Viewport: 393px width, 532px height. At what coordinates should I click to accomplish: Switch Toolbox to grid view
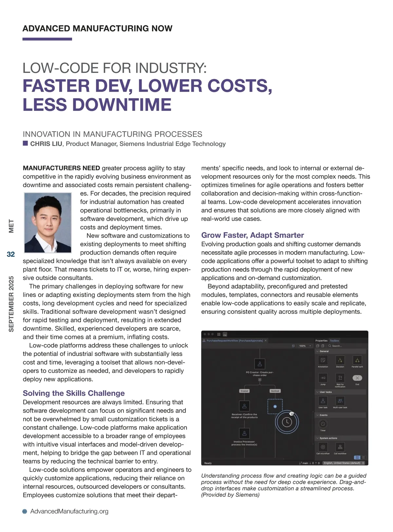357,457
